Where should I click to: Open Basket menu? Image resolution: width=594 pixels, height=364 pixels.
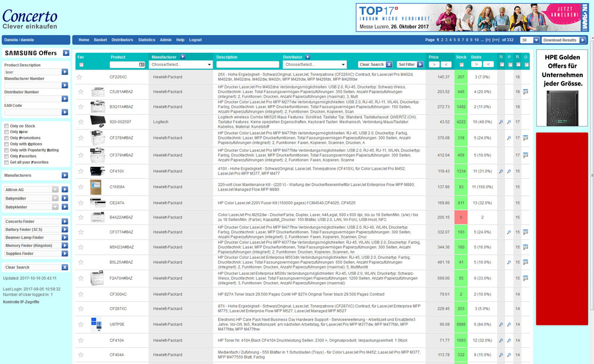(100, 40)
